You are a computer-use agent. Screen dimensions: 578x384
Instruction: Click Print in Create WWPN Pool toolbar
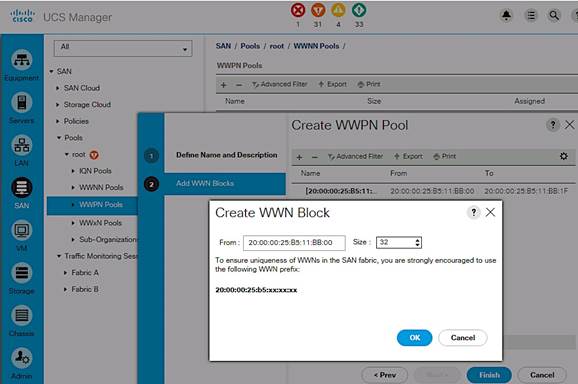click(x=445, y=157)
